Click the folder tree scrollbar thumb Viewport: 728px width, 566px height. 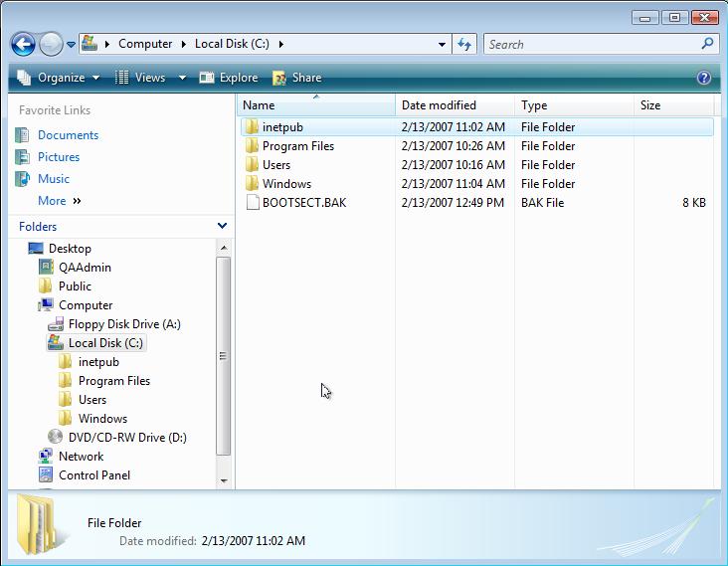click(224, 356)
